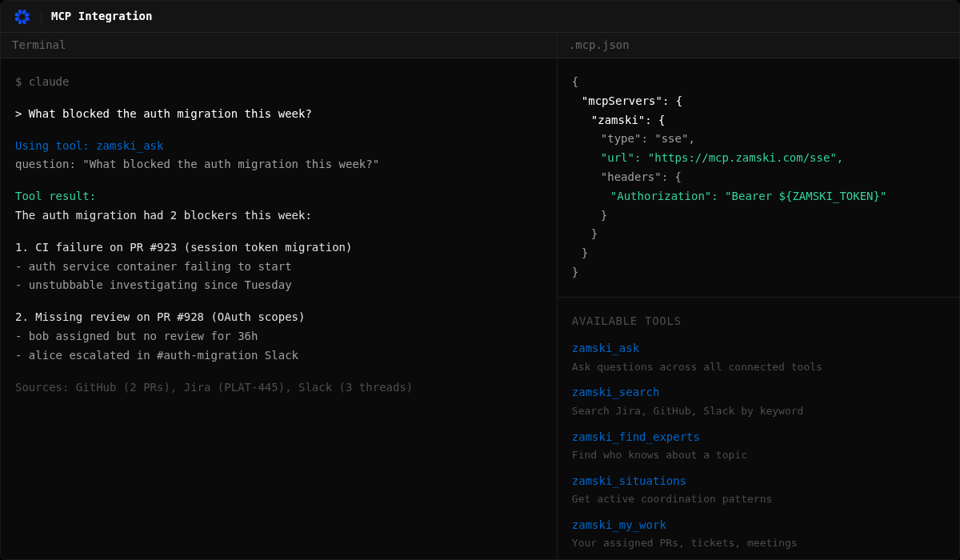Click 'Get active coordination patterns' description

click(x=672, y=499)
